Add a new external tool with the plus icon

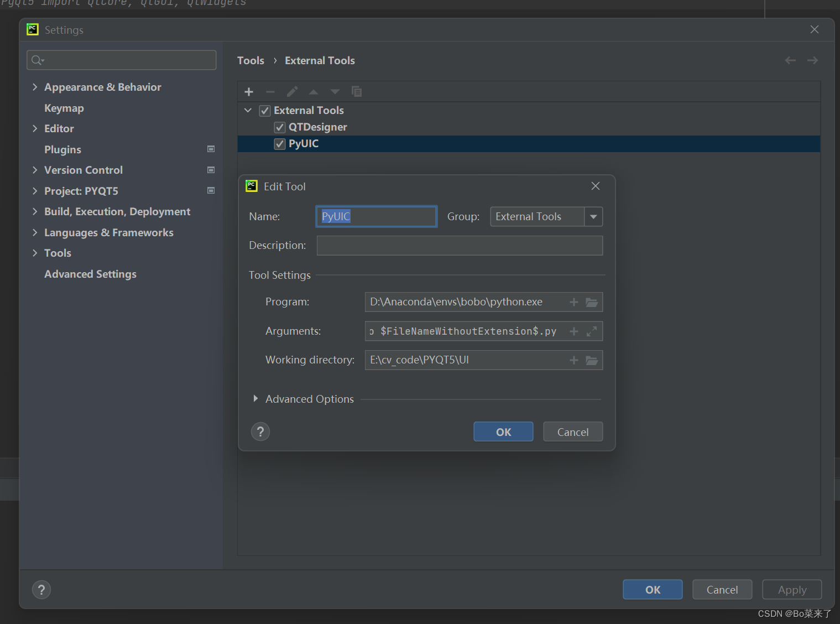click(x=248, y=91)
